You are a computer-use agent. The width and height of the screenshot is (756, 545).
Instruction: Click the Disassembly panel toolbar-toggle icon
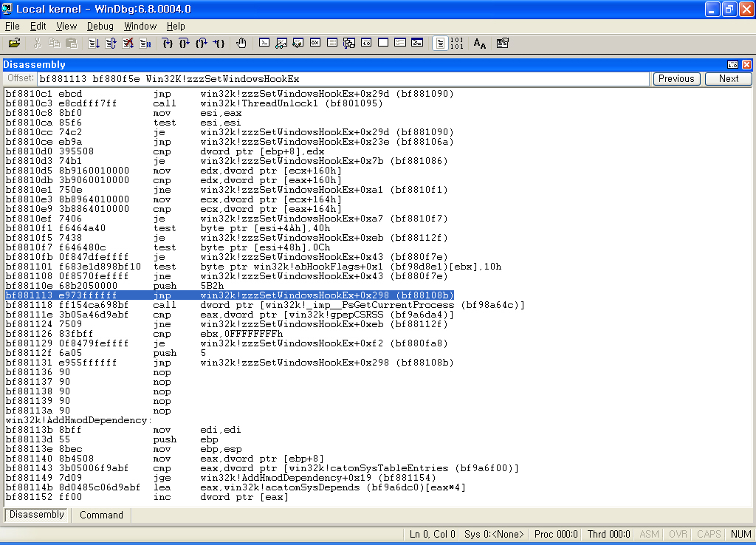point(732,65)
